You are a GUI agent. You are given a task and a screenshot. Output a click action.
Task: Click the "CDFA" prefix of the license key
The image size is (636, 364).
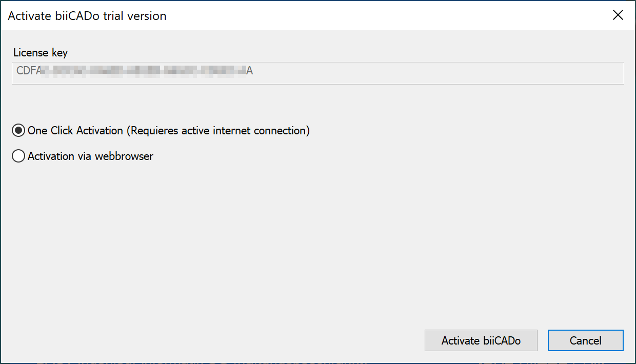(28, 71)
